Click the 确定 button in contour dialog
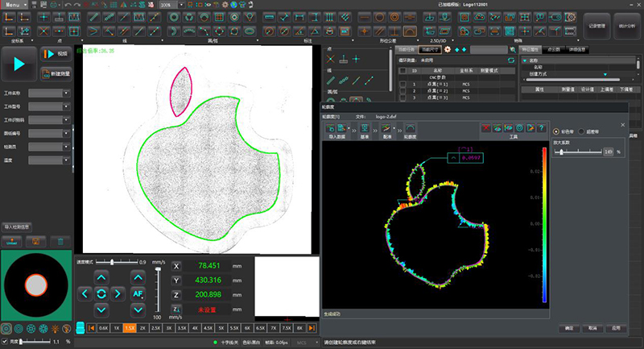This screenshot has height=349, width=644. (569, 328)
